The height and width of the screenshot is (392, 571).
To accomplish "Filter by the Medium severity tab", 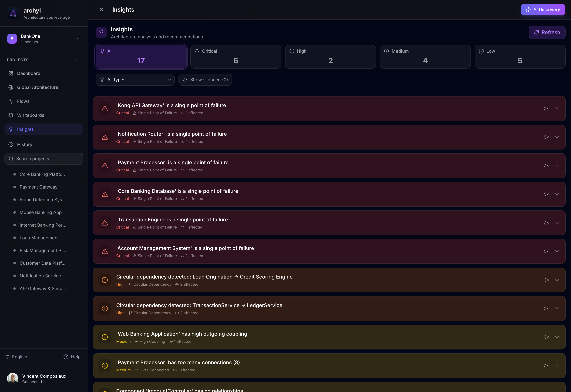I will [425, 57].
